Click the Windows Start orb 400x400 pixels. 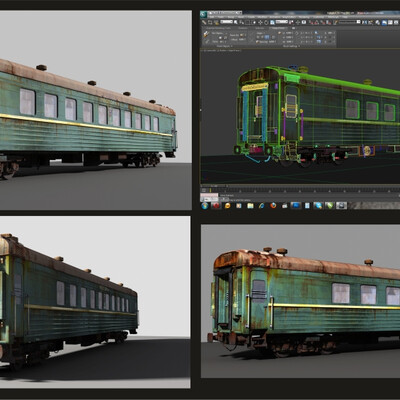click(x=205, y=206)
